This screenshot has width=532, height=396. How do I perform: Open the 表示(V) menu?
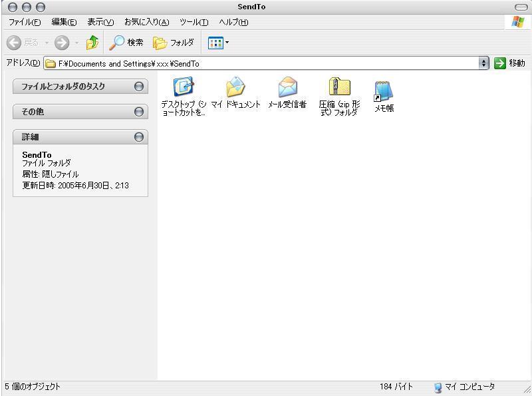click(100, 22)
